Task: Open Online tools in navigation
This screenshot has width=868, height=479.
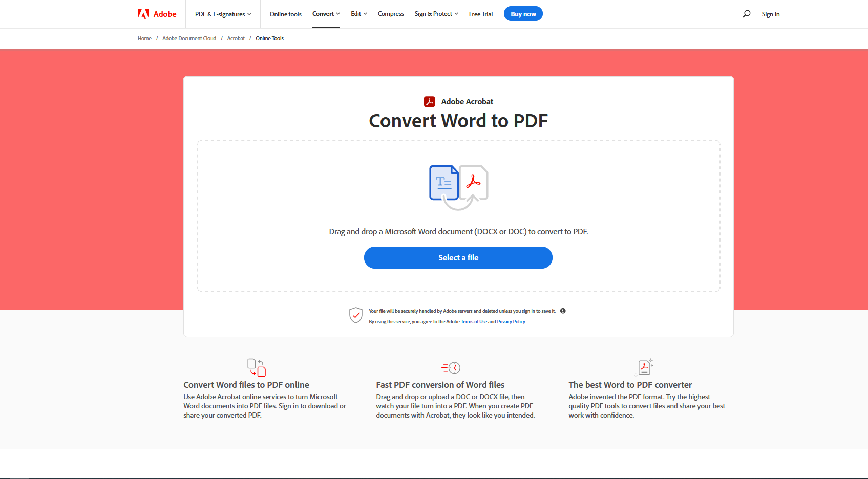Action: (286, 14)
